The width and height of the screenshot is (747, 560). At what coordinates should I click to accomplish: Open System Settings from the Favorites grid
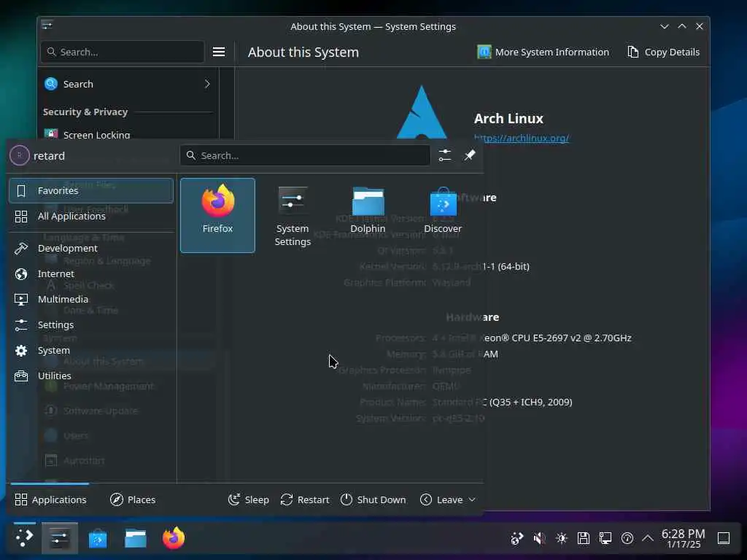(293, 215)
